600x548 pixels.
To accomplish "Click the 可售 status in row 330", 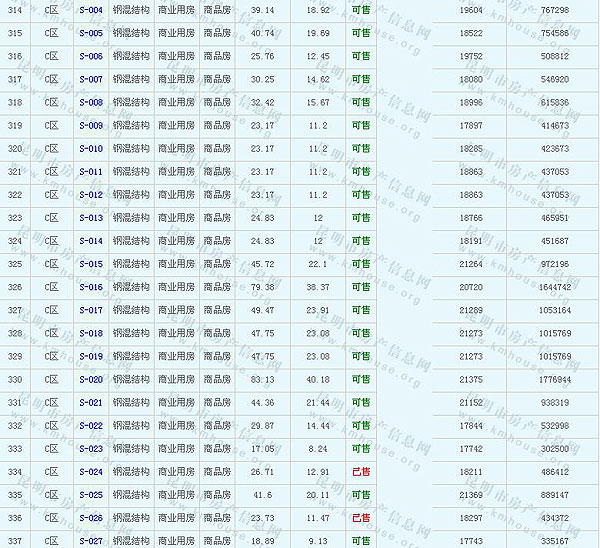I will click(360, 380).
